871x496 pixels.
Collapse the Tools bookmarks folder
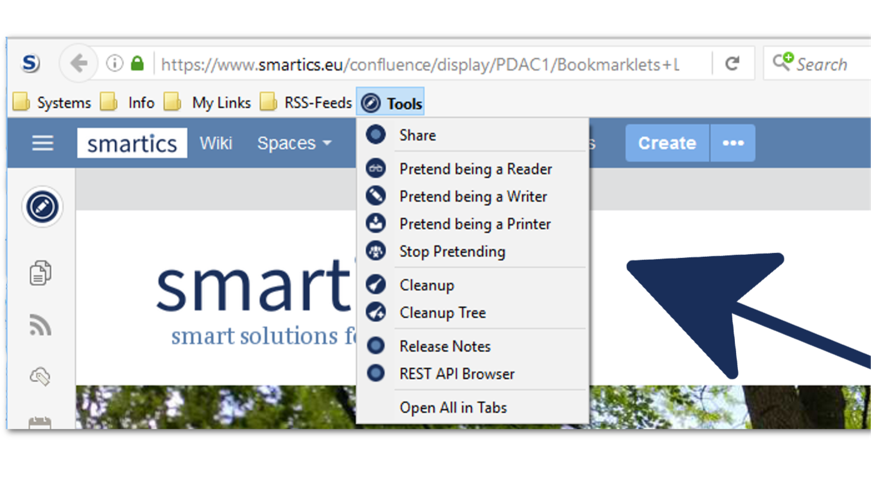click(x=391, y=102)
